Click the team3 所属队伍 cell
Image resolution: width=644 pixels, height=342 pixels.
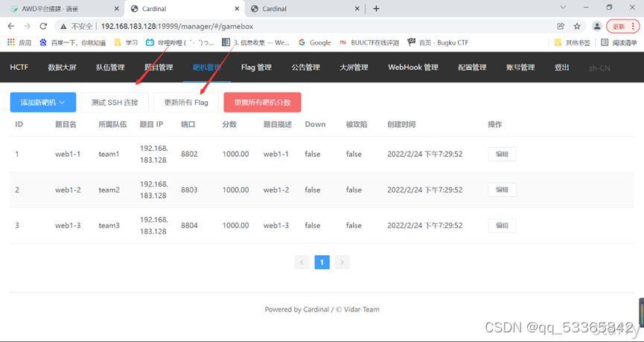pos(109,225)
